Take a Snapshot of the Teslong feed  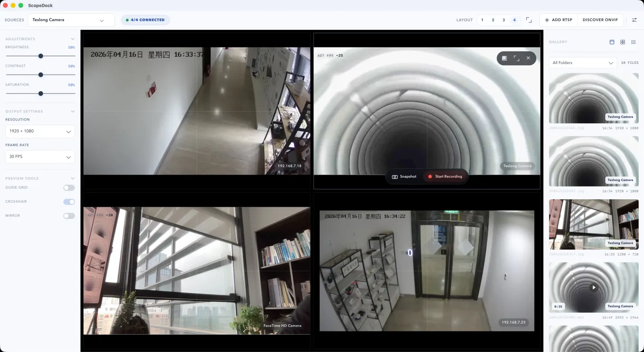404,176
